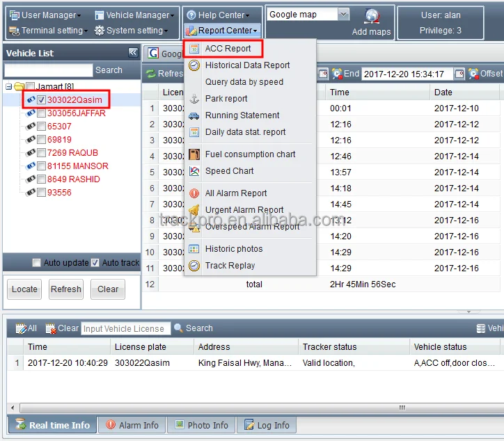
Task: Click the End date calendar picker icon
Action: tap(459, 74)
